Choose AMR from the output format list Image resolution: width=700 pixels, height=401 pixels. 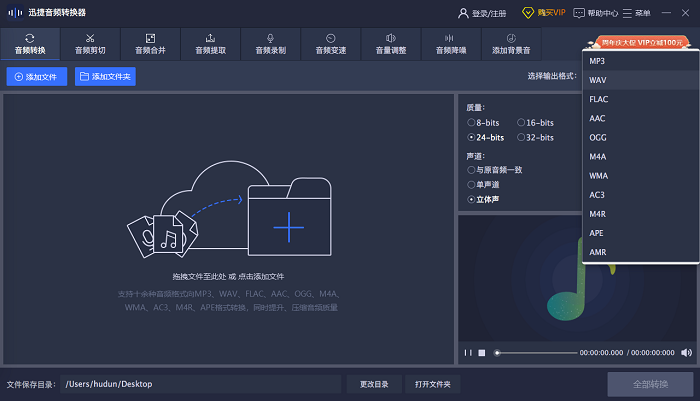598,252
